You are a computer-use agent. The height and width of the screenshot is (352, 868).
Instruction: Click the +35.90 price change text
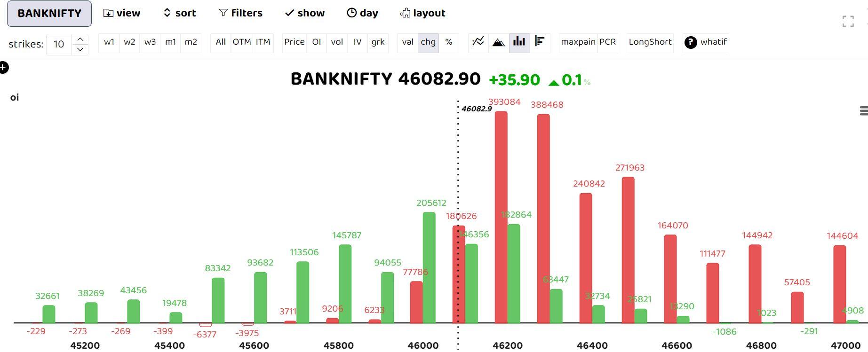[514, 80]
